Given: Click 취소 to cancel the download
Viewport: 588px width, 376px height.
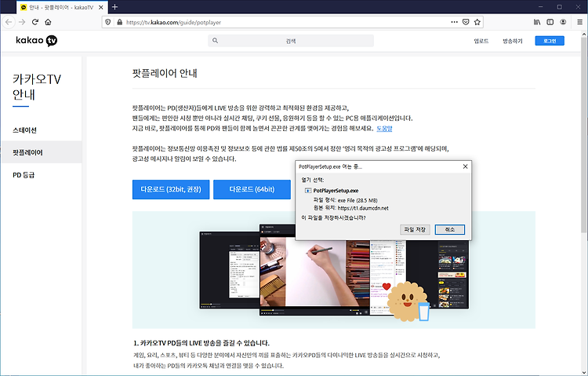Looking at the screenshot, I should pyautogui.click(x=450, y=229).
